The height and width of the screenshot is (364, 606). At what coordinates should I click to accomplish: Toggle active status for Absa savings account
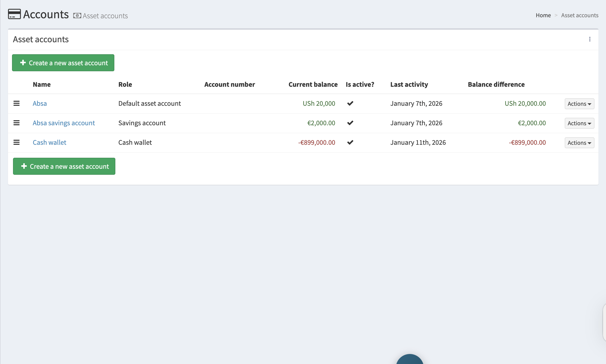[x=350, y=123]
